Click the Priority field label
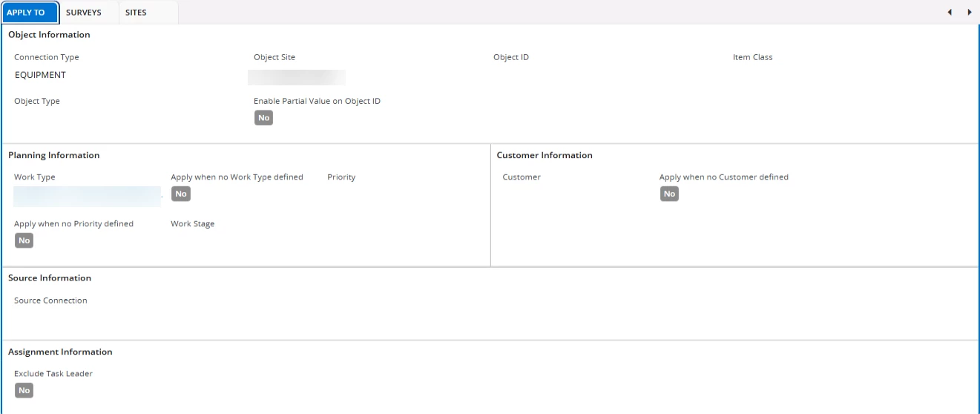 click(341, 177)
